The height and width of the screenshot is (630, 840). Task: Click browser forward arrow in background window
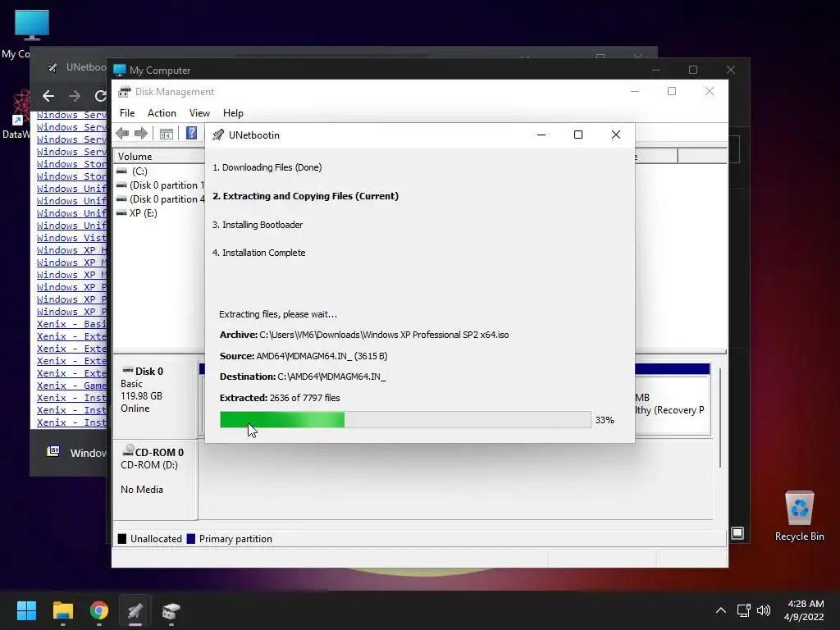pos(75,96)
